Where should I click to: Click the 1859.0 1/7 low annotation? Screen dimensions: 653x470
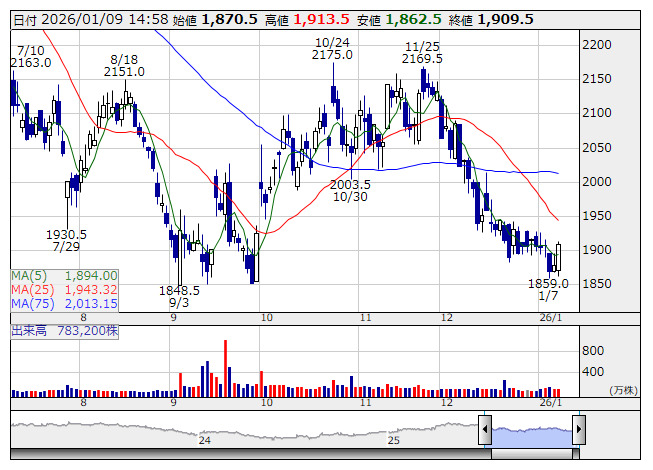point(548,290)
